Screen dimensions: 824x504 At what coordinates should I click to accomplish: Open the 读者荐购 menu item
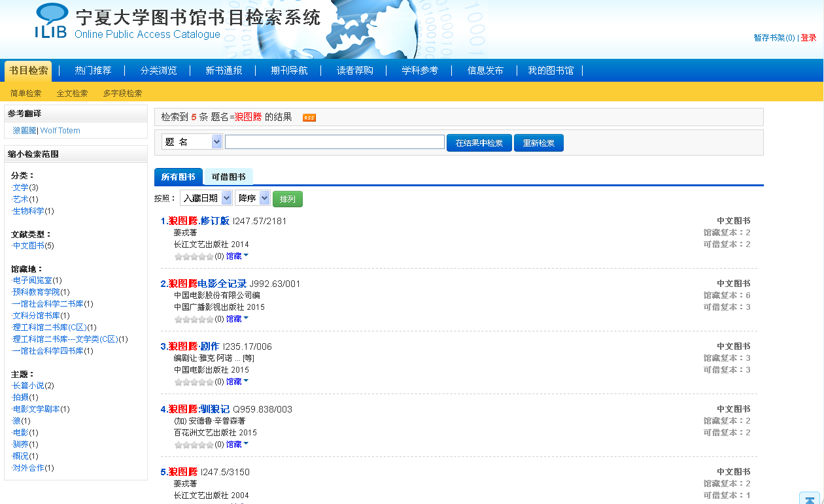coord(354,71)
